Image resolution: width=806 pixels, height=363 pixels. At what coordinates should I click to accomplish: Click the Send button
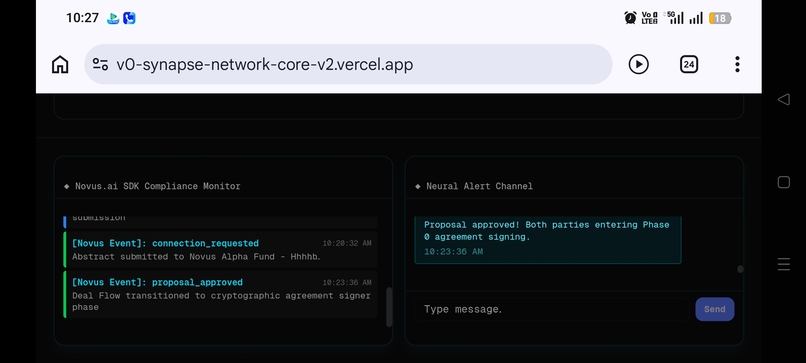click(715, 309)
